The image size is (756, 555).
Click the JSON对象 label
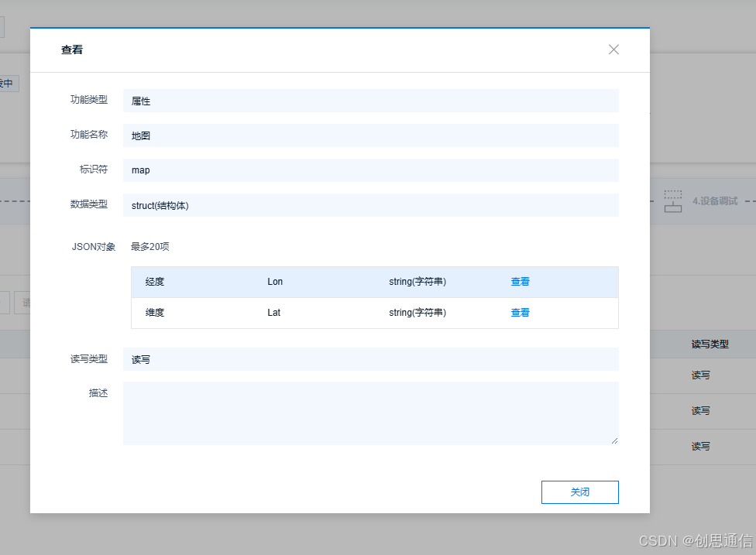click(x=94, y=247)
